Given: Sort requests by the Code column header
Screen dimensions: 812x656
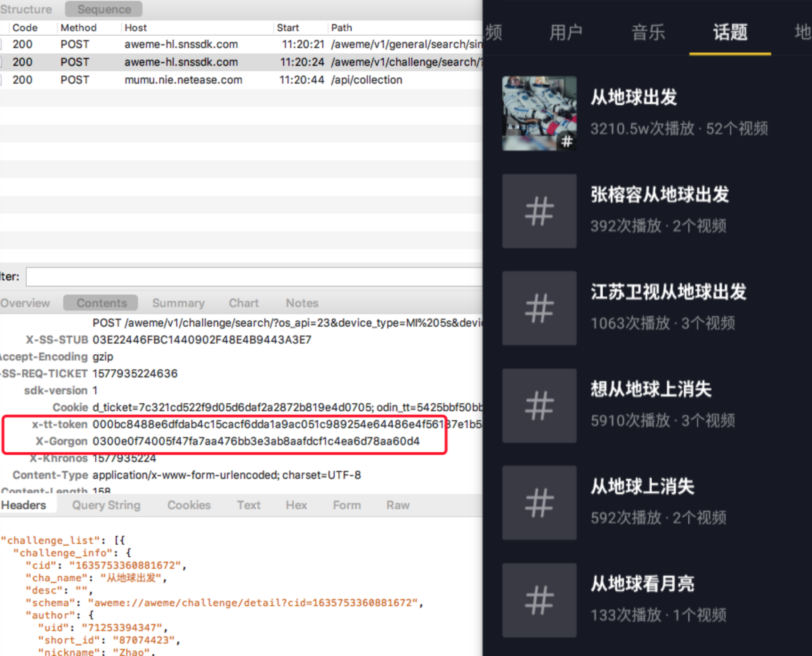Looking at the screenshot, I should (25, 28).
